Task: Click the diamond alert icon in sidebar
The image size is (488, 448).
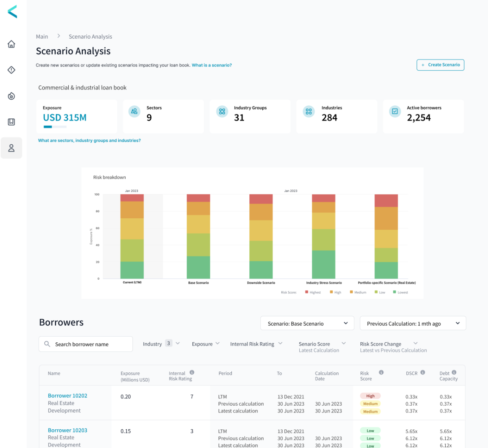Action: tap(11, 70)
